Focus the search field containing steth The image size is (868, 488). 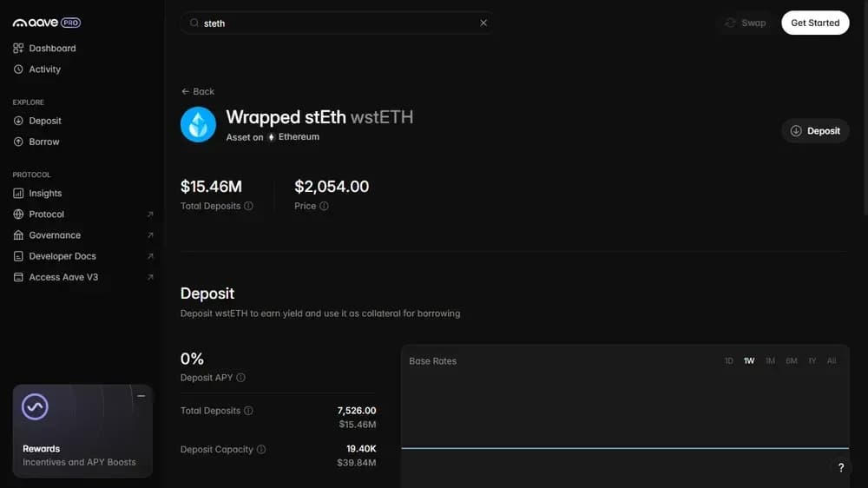point(337,23)
